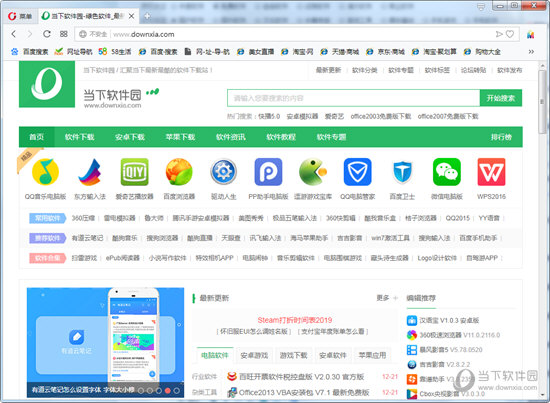Open the PP助手电脑版 icon
The height and width of the screenshot is (403, 550).
[x=268, y=172]
